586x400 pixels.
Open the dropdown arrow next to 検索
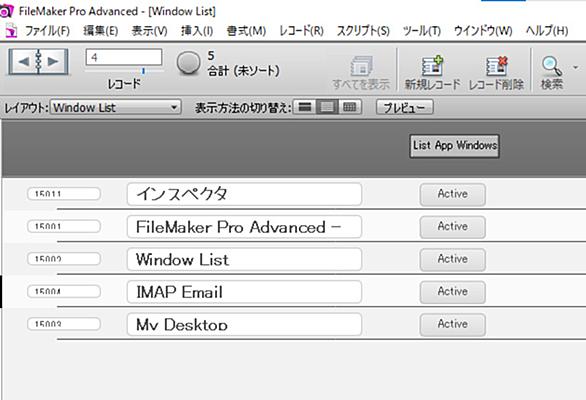coord(576,67)
